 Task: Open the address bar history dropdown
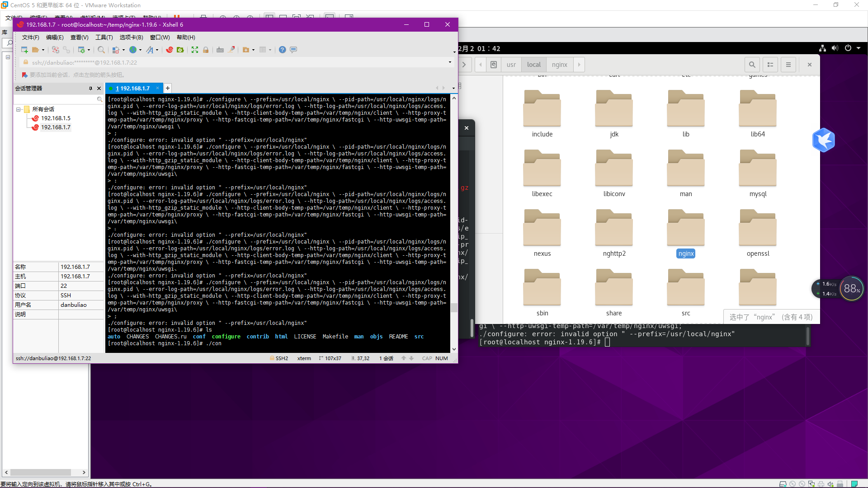[x=450, y=62]
